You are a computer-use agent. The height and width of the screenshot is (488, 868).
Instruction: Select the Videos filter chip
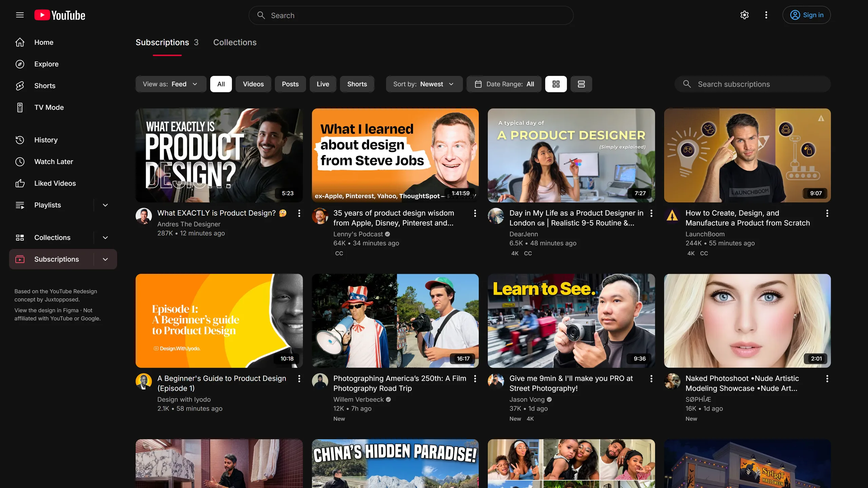[253, 84]
